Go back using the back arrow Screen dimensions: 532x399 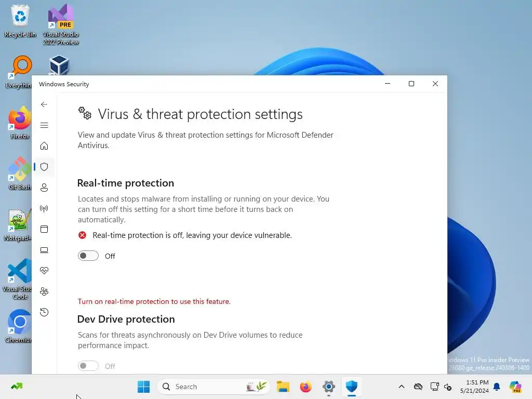point(44,104)
